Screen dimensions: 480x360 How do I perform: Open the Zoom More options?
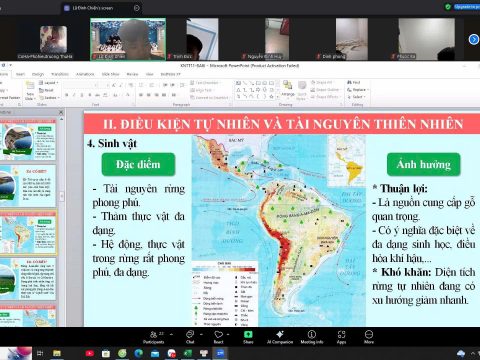pyautogui.click(x=369, y=337)
